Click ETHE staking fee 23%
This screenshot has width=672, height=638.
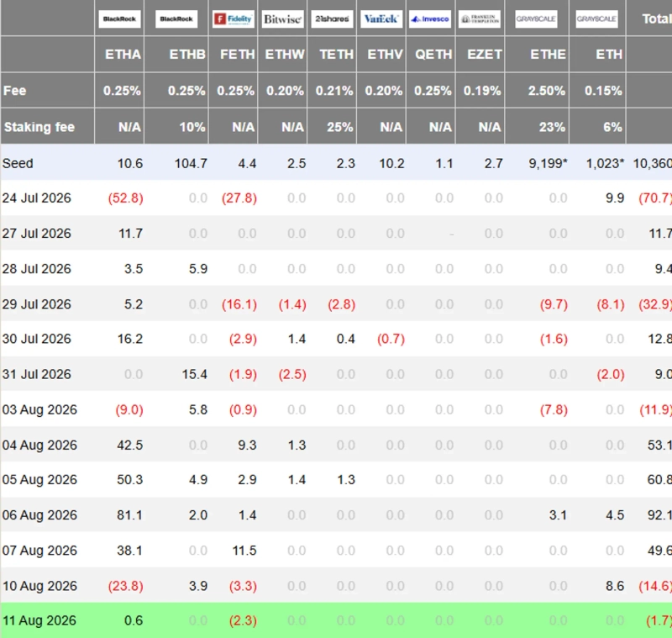[552, 127]
